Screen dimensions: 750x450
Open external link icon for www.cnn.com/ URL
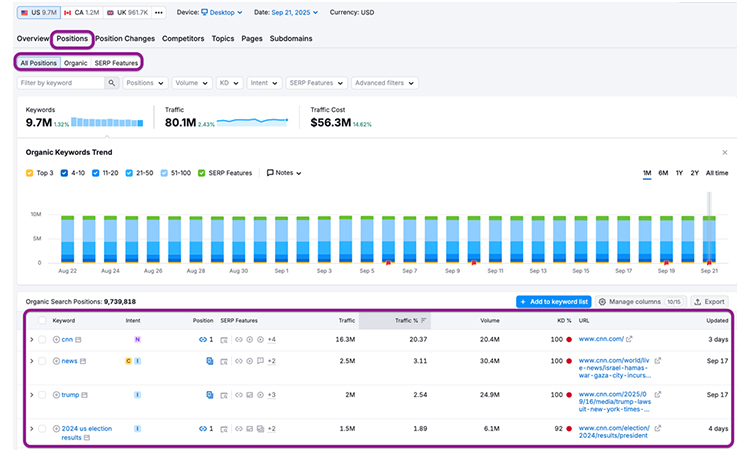[629, 339]
